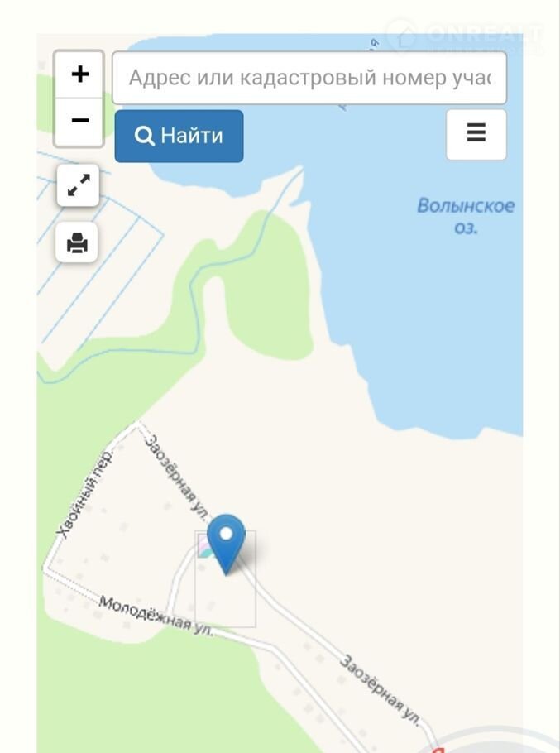Image resolution: width=560 pixels, height=753 pixels.
Task: Click upper Заозёрная ул. label near pin
Action: pos(178,477)
